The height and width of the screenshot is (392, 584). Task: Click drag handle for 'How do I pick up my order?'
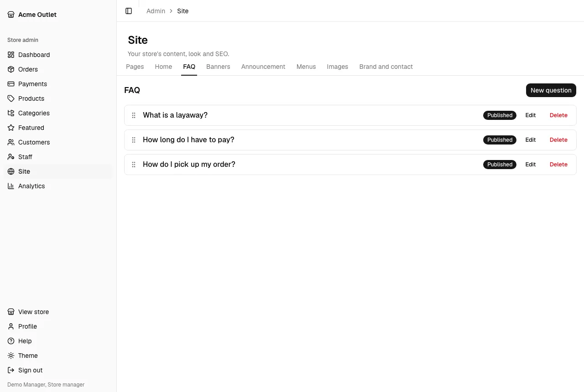tap(134, 165)
